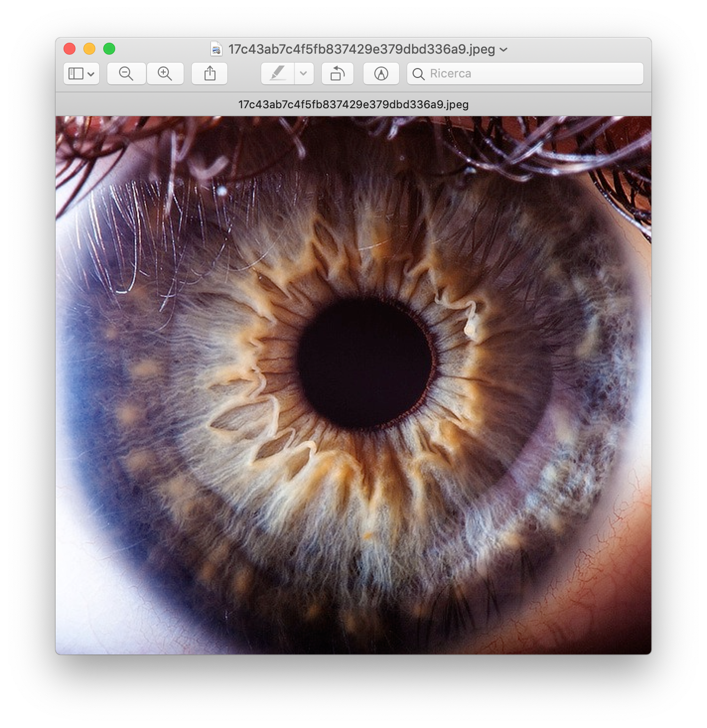Open the sidebar view options menu
Screen dimensions: 707x728
coord(81,73)
